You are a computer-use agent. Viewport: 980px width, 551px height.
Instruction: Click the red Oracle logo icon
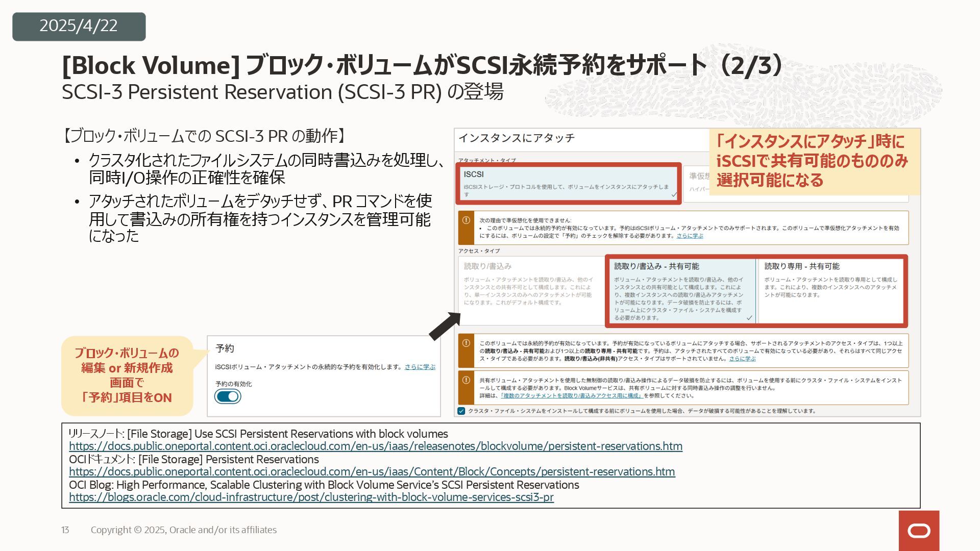pyautogui.click(x=919, y=531)
